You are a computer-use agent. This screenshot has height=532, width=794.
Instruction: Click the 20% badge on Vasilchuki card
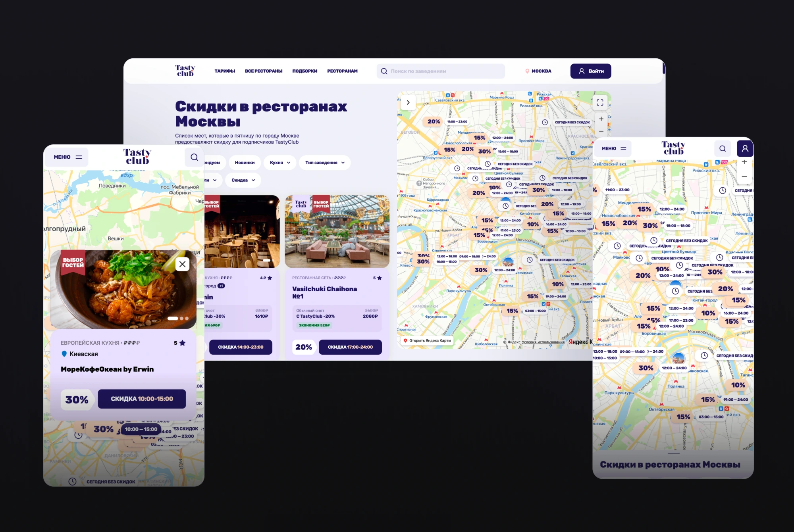tap(304, 347)
